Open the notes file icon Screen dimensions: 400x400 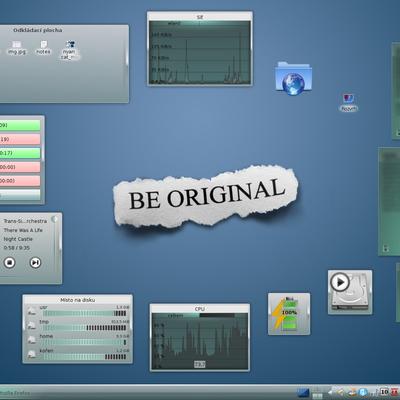click(x=43, y=48)
